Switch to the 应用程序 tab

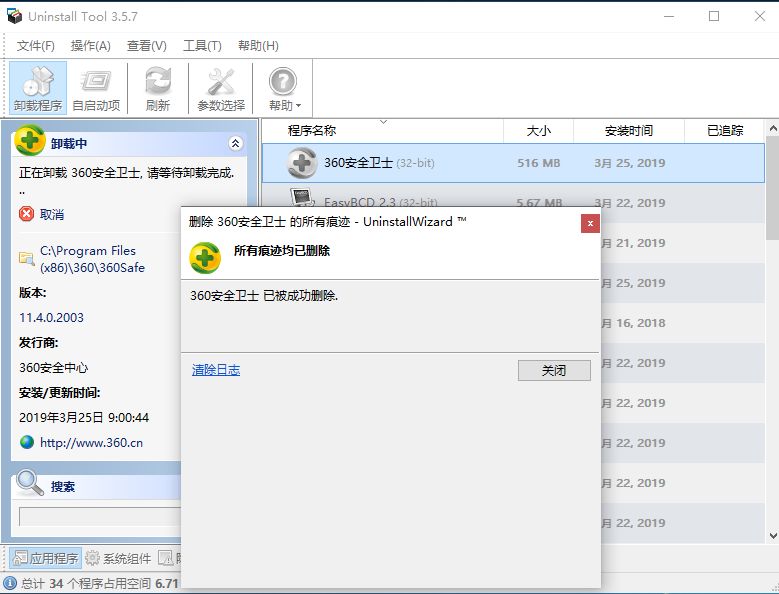point(46,558)
